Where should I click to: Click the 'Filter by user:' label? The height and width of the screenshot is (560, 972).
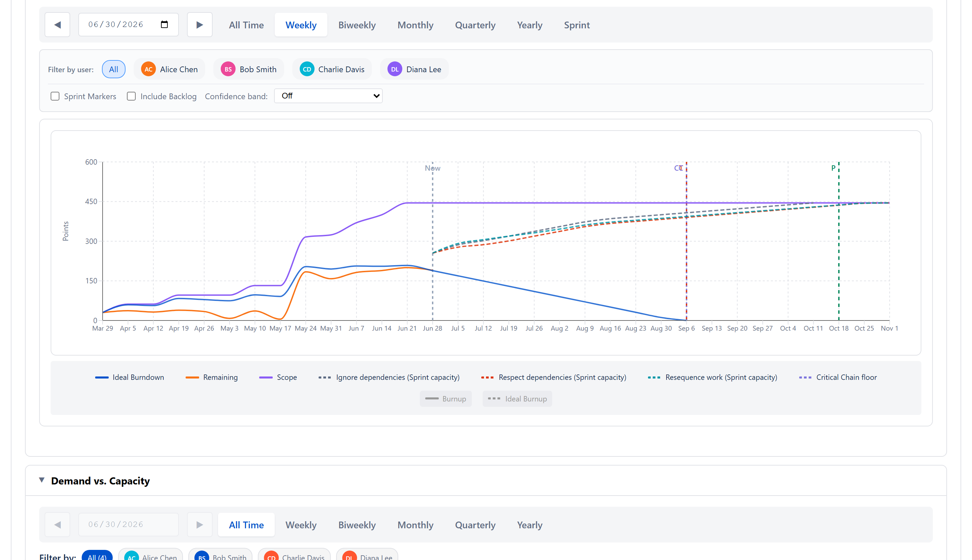click(71, 69)
